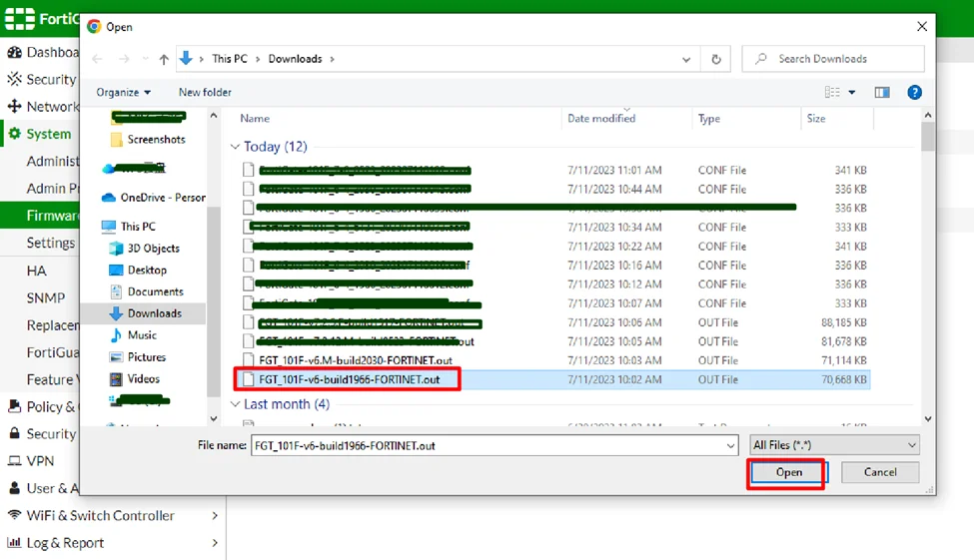The width and height of the screenshot is (974, 560).
Task: Click the New folder button
Action: click(205, 92)
